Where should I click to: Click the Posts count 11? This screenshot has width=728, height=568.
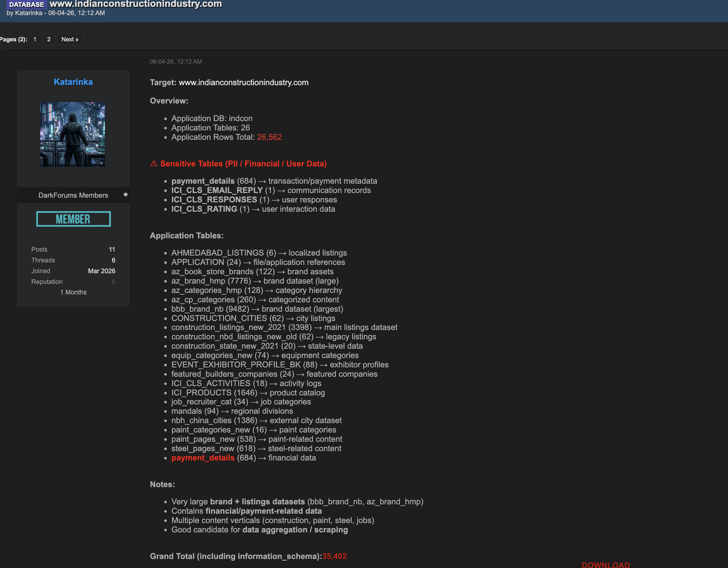point(112,249)
